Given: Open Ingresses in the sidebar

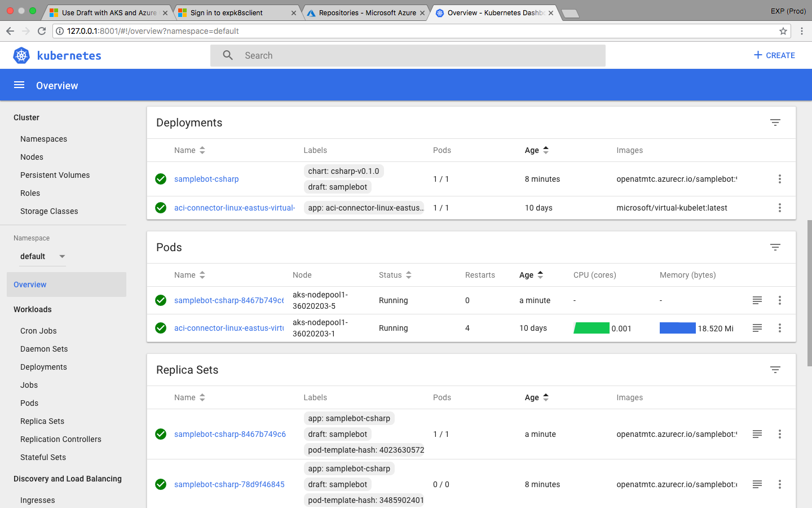Looking at the screenshot, I should click(x=38, y=500).
